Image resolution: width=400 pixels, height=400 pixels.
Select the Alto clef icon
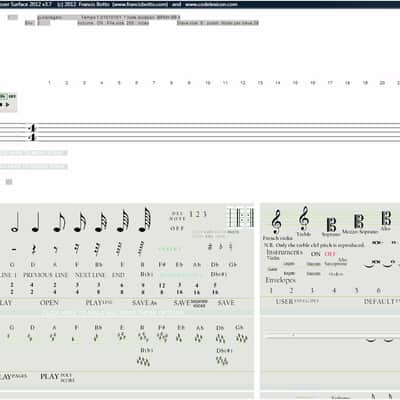[x=386, y=219]
